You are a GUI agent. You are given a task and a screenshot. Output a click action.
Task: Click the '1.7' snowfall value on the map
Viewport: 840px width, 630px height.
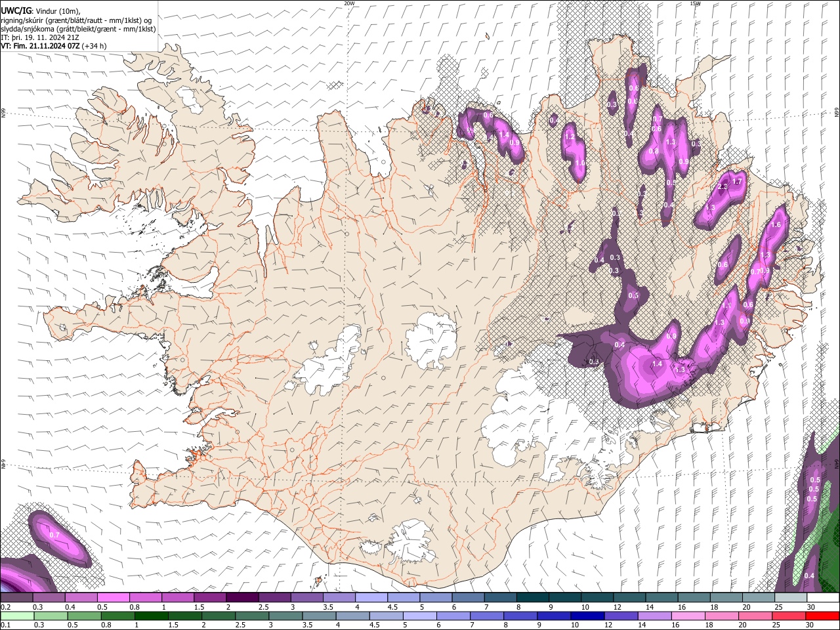click(x=737, y=182)
